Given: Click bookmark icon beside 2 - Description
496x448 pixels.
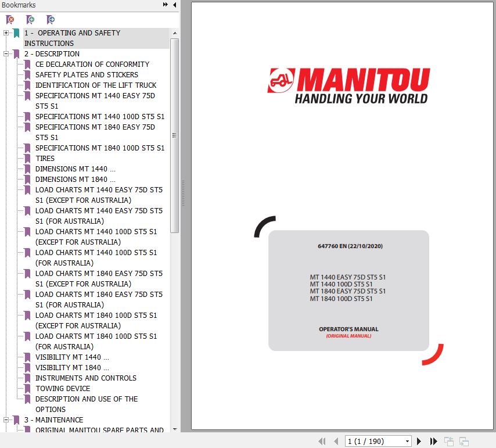Looking at the screenshot, I should [16, 54].
